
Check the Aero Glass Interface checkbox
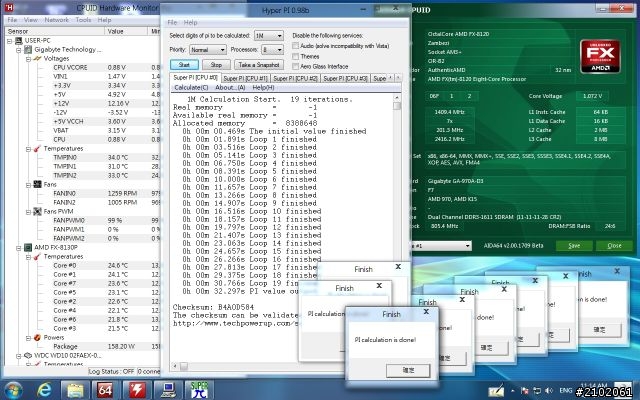click(x=296, y=66)
